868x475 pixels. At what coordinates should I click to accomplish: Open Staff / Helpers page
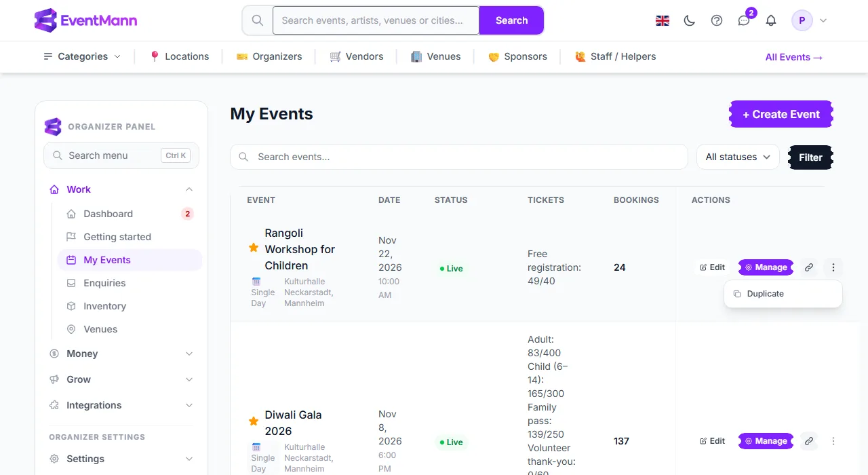(615, 56)
